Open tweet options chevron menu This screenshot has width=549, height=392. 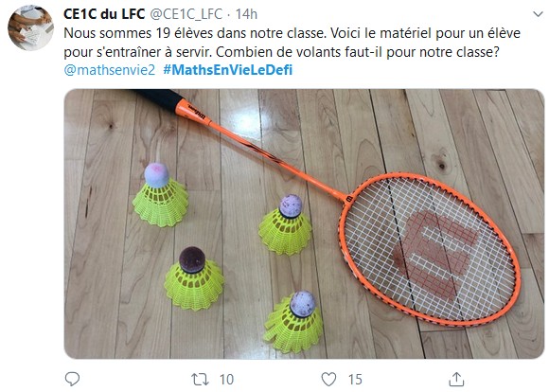(538, 14)
